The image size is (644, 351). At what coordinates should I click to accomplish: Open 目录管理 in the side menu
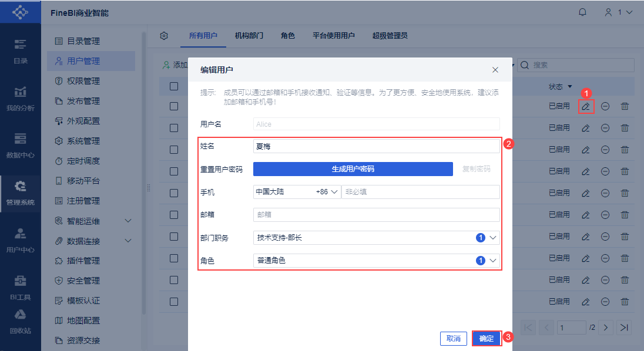pos(90,41)
